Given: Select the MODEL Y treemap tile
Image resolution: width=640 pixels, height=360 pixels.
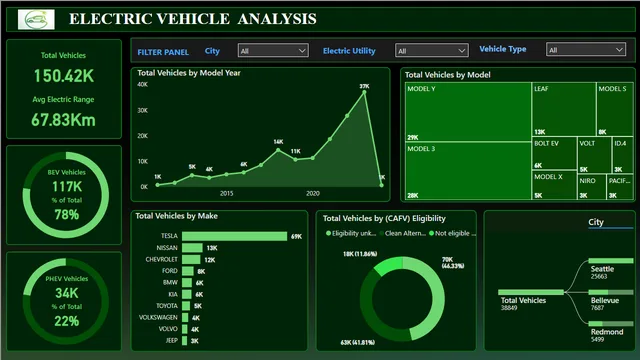Looking at the screenshot, I should click(468, 112).
